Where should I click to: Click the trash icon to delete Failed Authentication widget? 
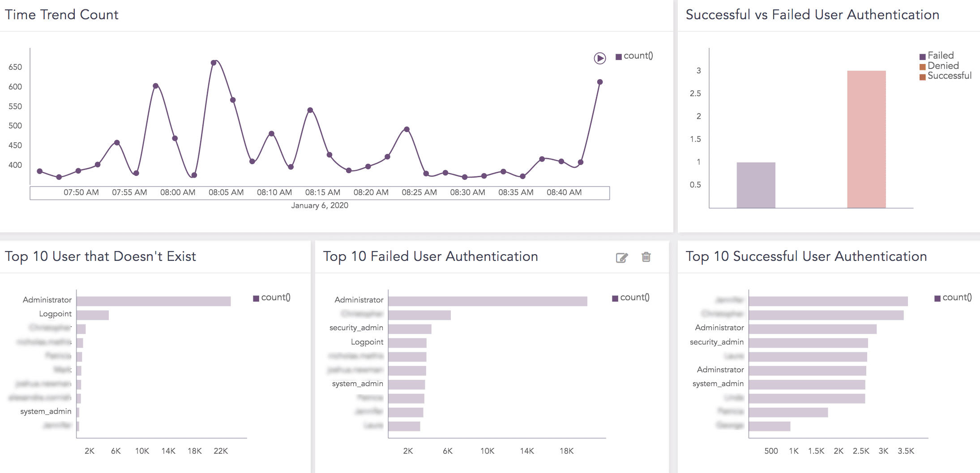click(646, 257)
